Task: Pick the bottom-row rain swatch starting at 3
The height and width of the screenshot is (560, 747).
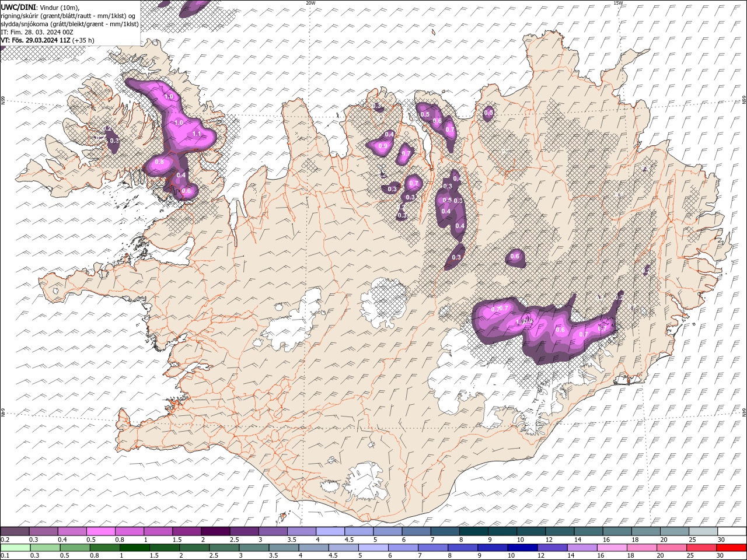Action: coord(254,548)
